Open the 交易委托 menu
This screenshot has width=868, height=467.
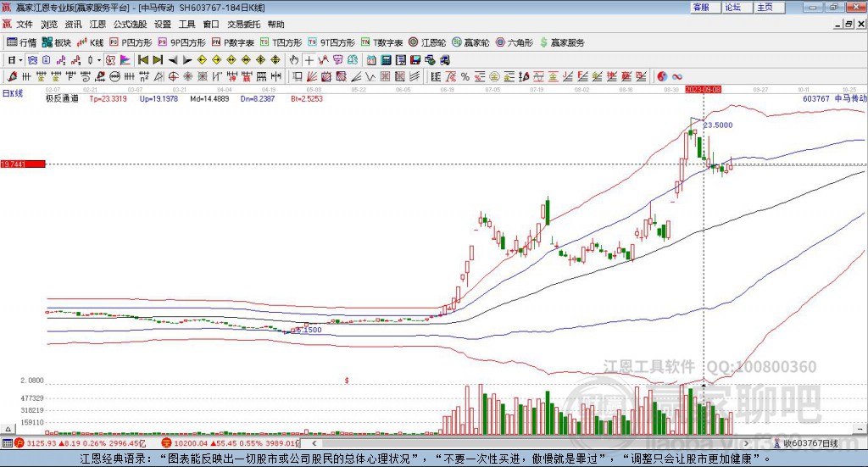[243, 25]
